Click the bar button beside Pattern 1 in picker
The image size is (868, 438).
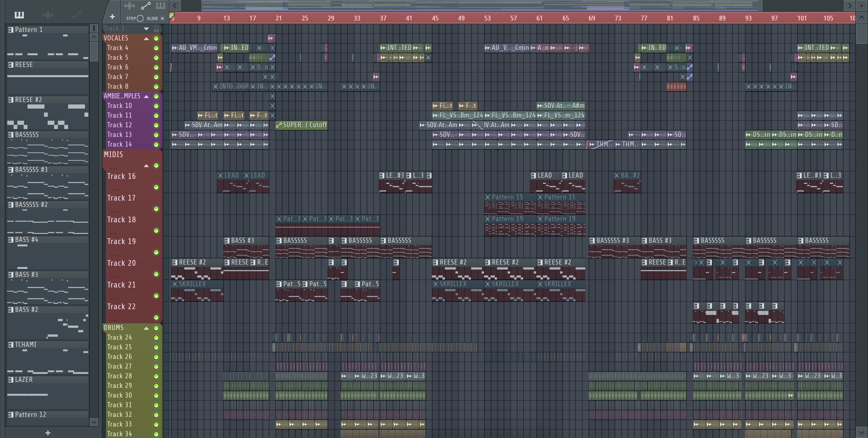pyautogui.click(x=94, y=29)
